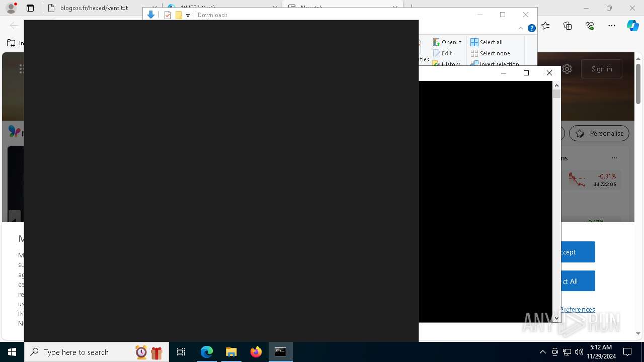Open Task View on the taskbar
The width and height of the screenshot is (644, 362).
(181, 352)
